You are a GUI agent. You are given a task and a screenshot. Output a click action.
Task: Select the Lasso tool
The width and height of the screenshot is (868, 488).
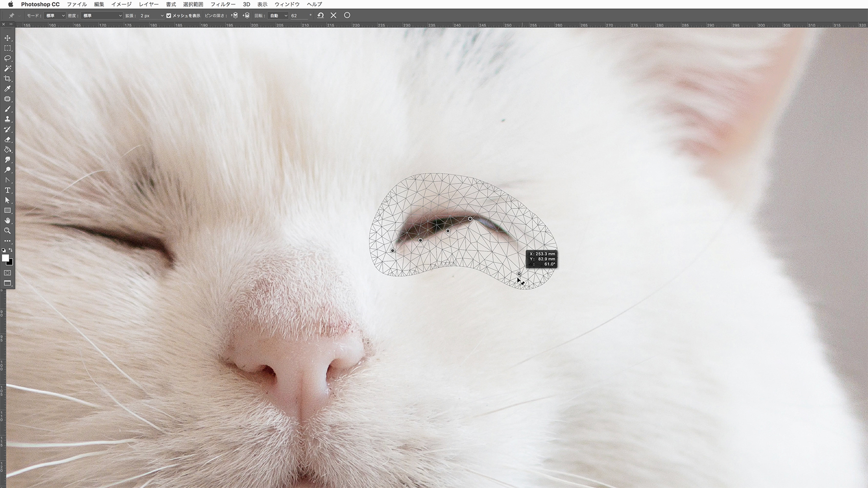tap(7, 58)
